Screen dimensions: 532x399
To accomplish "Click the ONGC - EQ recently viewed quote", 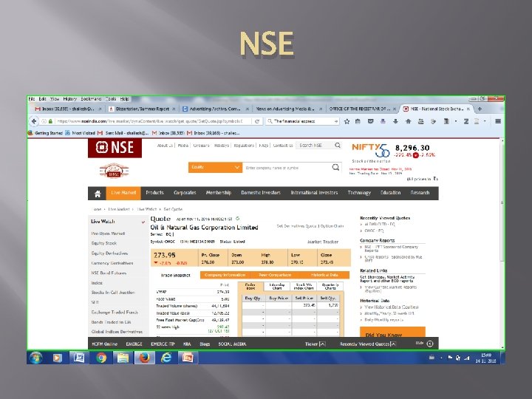I will tap(374, 231).
